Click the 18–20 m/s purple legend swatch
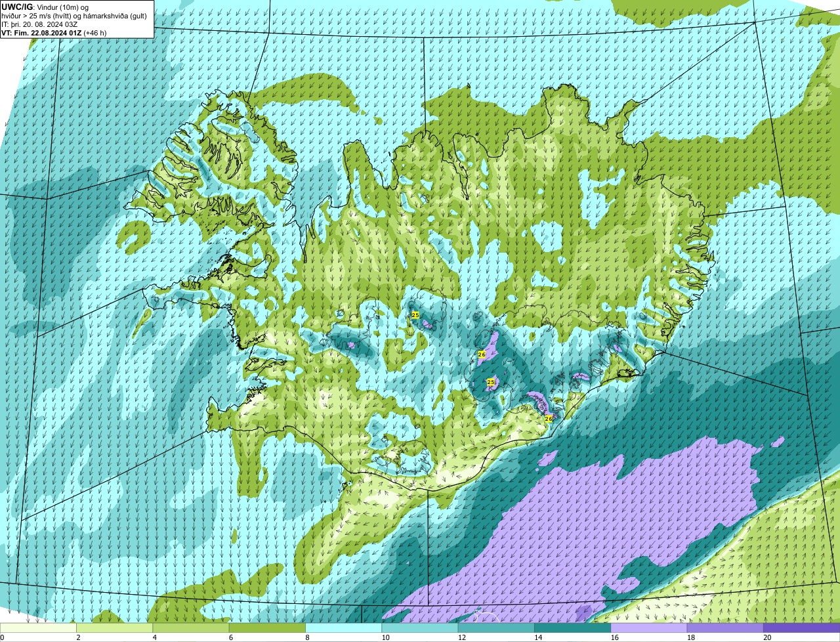The width and height of the screenshot is (840, 642). point(725,628)
